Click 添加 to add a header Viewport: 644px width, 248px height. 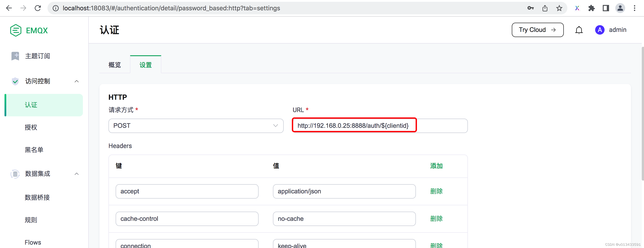(436, 166)
